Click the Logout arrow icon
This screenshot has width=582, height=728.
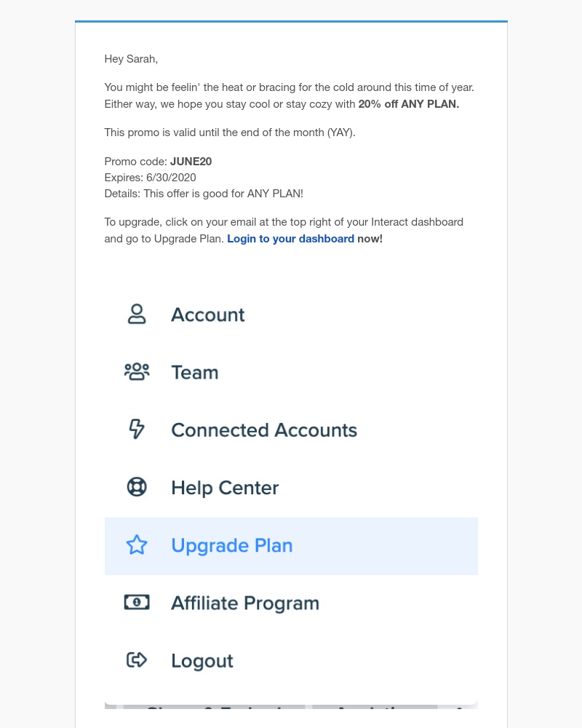click(x=137, y=660)
